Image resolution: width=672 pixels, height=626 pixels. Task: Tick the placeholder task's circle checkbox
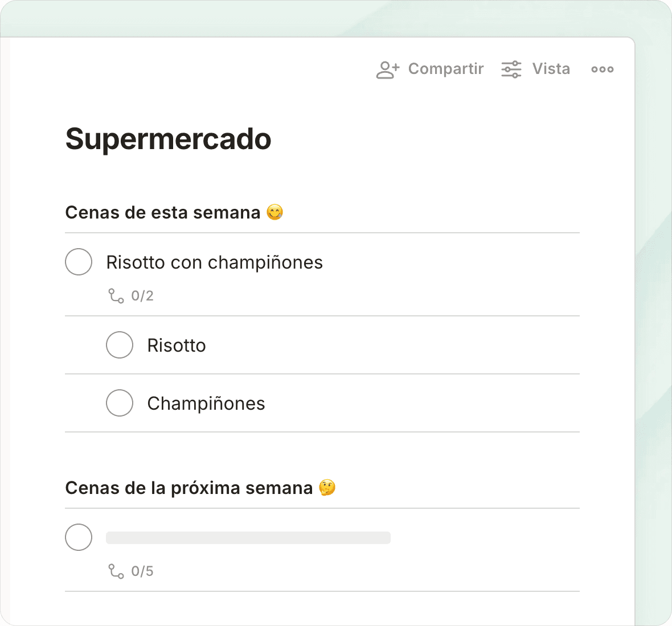click(79, 537)
